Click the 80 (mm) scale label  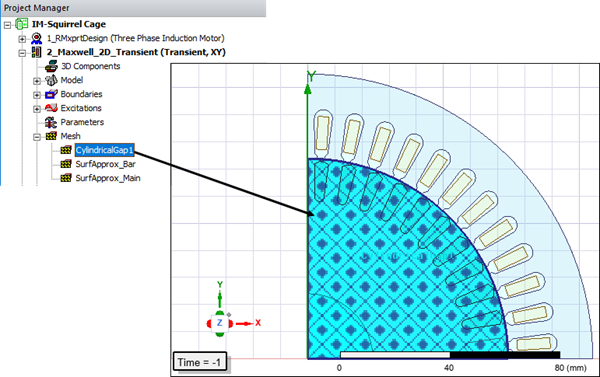[571, 368]
